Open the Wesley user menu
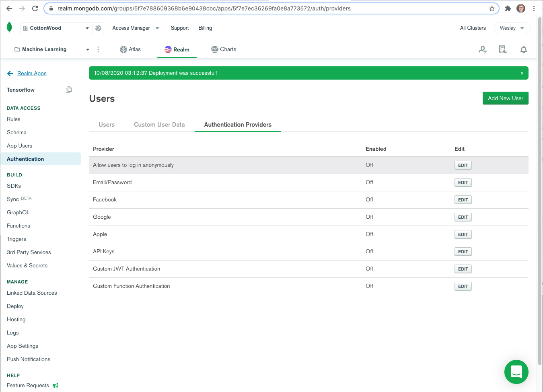This screenshot has height=392, width=543. (x=512, y=28)
